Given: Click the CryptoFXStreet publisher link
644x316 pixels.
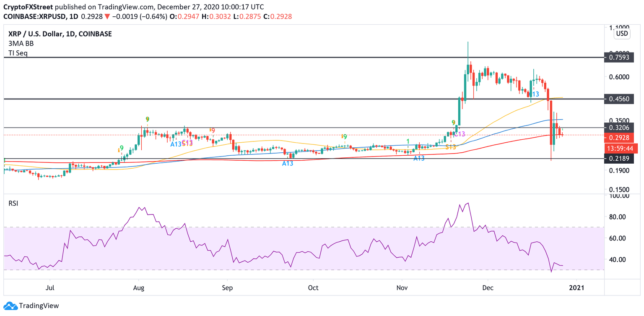Looking at the screenshot, I should point(29,7).
